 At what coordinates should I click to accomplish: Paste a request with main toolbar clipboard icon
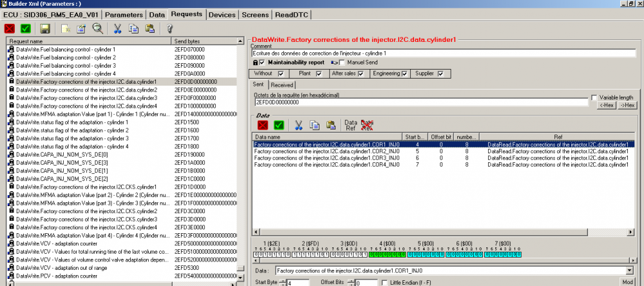[x=150, y=28]
